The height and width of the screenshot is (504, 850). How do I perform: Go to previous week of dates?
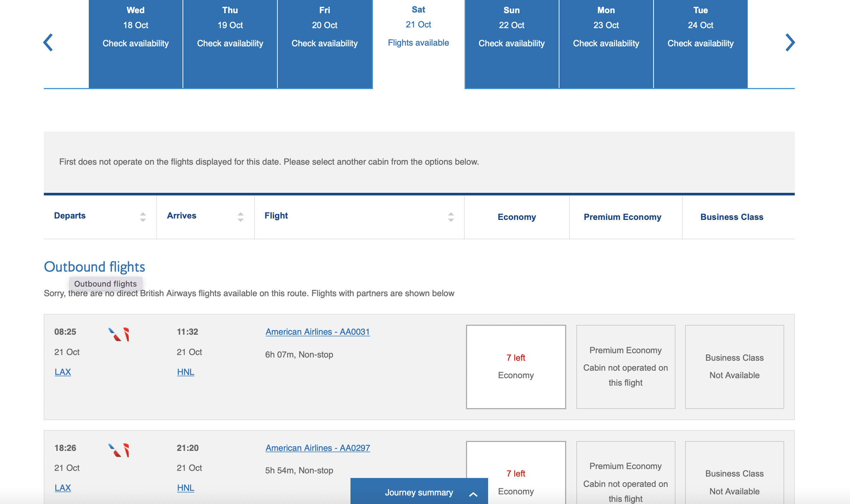pos(48,42)
